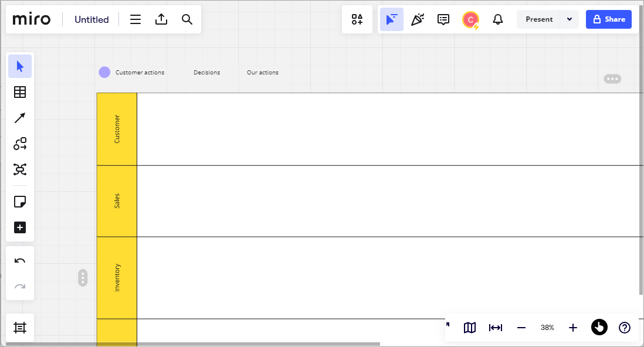Open the apps and integrations icon
The height and width of the screenshot is (347, 644).
coord(357,19)
